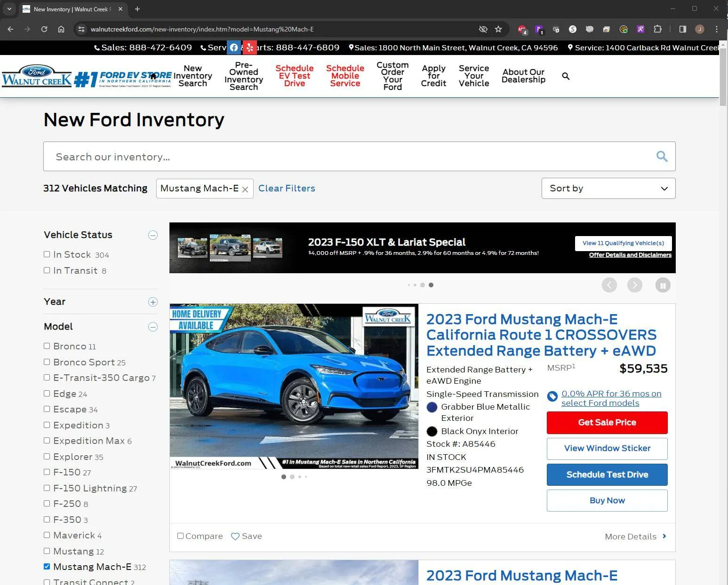Check the Compare box on first listing
728x585 pixels.
point(180,536)
